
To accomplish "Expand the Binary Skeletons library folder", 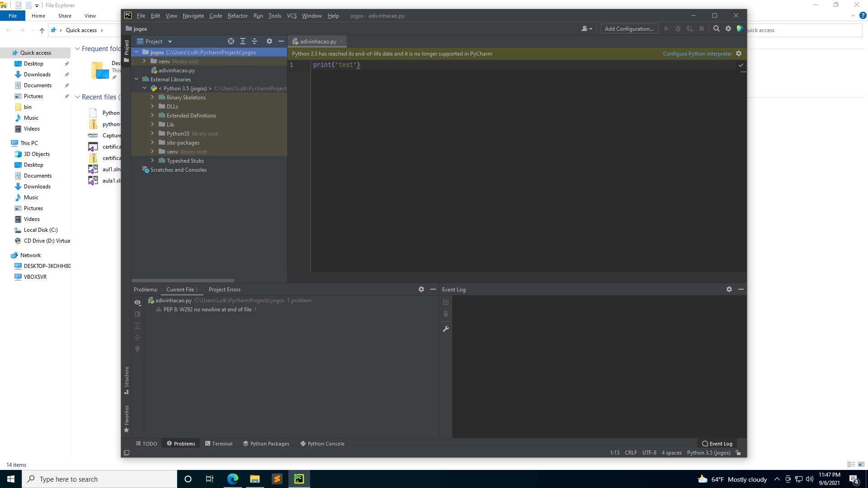I will pos(153,97).
